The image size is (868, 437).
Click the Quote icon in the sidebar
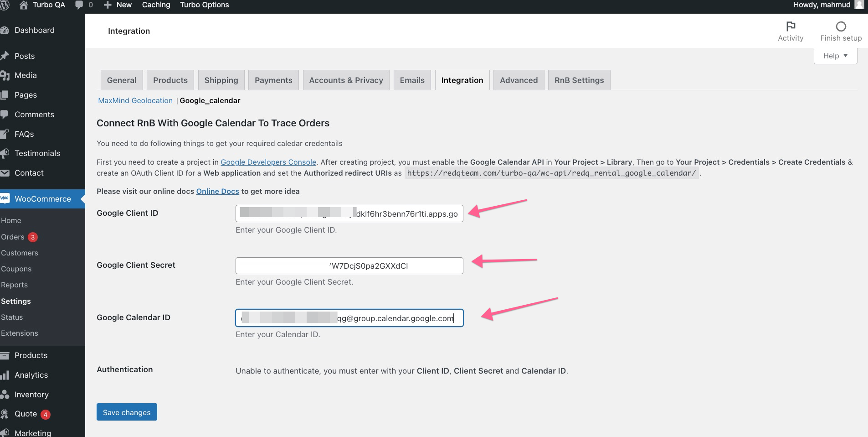pyautogui.click(x=5, y=414)
